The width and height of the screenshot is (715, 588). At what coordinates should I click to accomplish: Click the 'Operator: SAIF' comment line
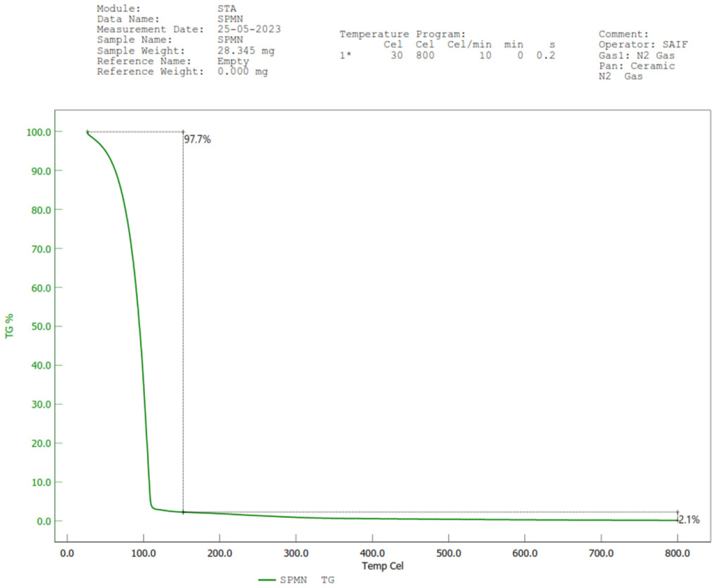pyautogui.click(x=643, y=45)
